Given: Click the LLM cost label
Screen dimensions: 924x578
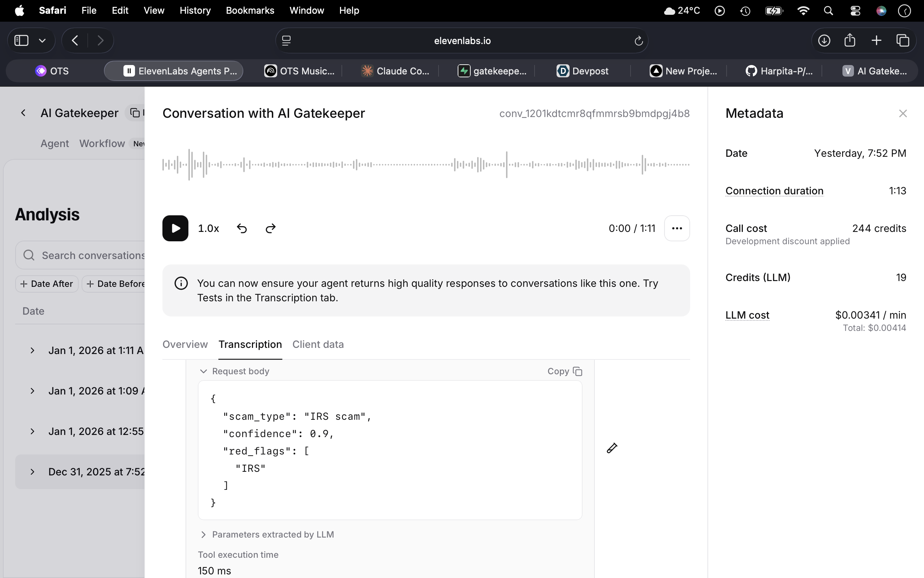Looking at the screenshot, I should point(747,315).
